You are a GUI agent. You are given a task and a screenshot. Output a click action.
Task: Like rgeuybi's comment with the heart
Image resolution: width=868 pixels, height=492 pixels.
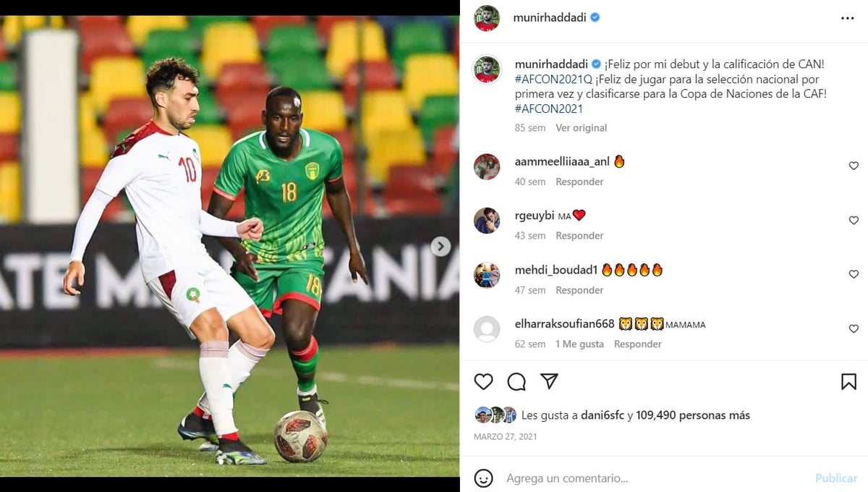click(854, 220)
